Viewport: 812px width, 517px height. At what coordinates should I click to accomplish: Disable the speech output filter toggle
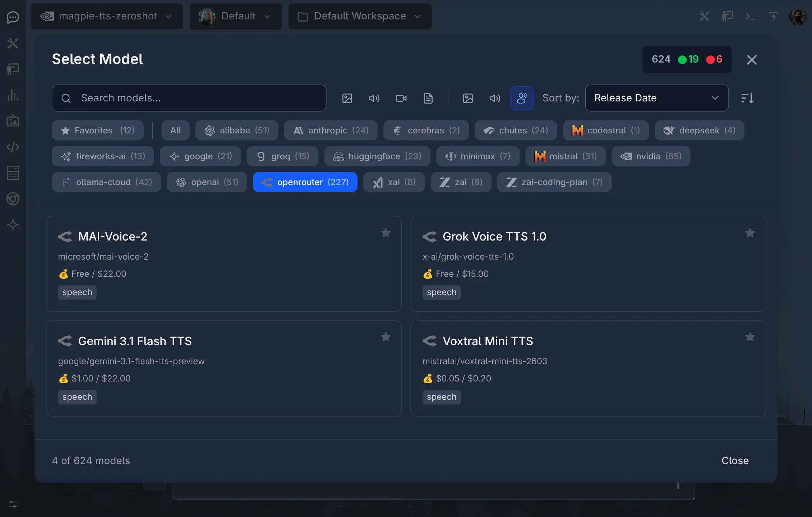tap(522, 98)
